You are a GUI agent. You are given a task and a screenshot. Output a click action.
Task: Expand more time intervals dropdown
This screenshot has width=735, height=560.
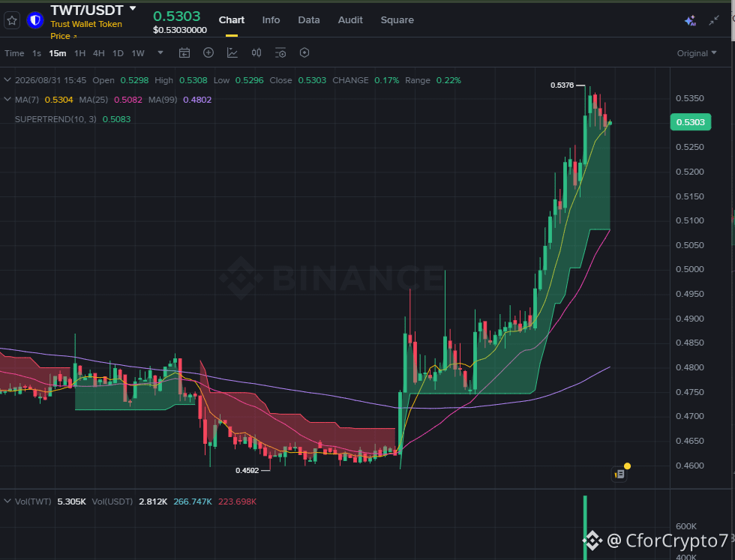[160, 52]
